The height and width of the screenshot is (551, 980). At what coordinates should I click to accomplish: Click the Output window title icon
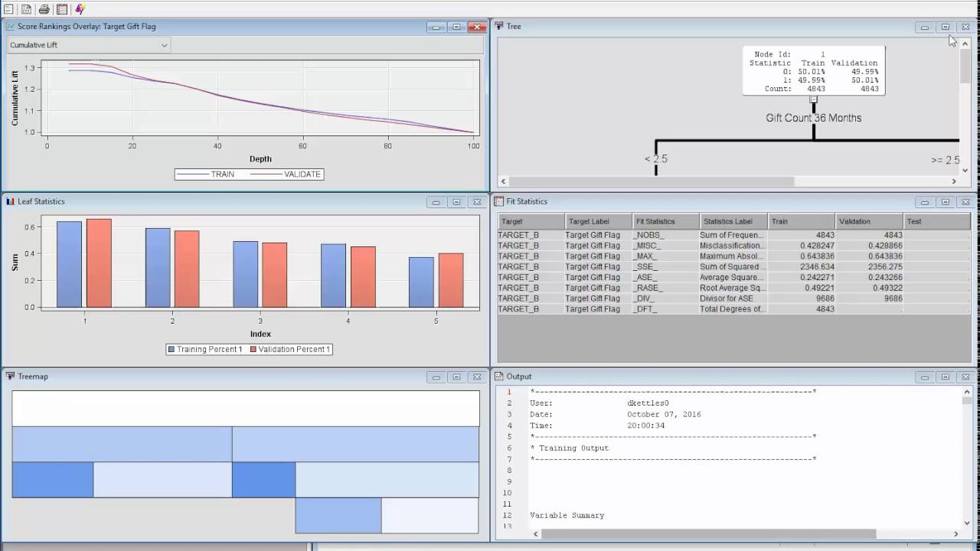499,377
